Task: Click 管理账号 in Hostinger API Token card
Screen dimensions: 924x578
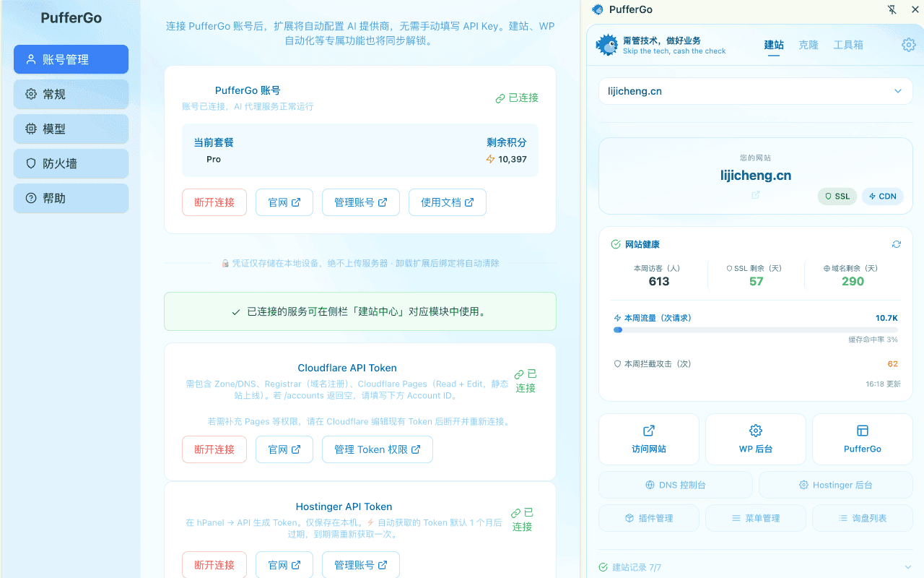Action: pyautogui.click(x=361, y=565)
